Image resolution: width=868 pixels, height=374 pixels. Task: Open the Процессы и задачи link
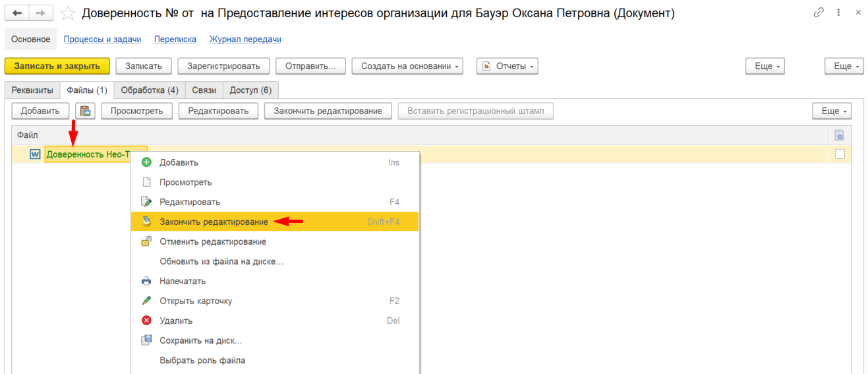[102, 40]
